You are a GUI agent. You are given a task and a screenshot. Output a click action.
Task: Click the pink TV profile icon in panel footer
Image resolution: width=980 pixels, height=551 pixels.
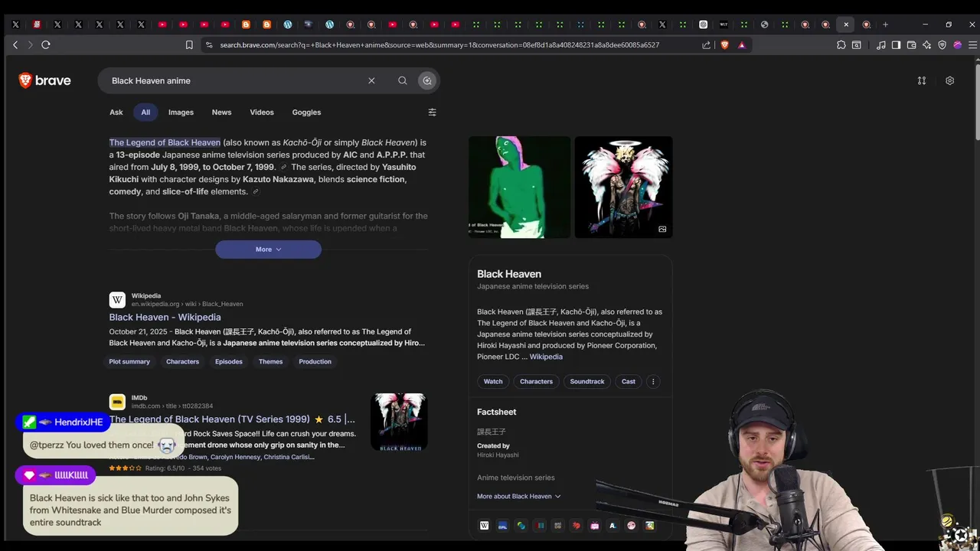(594, 526)
